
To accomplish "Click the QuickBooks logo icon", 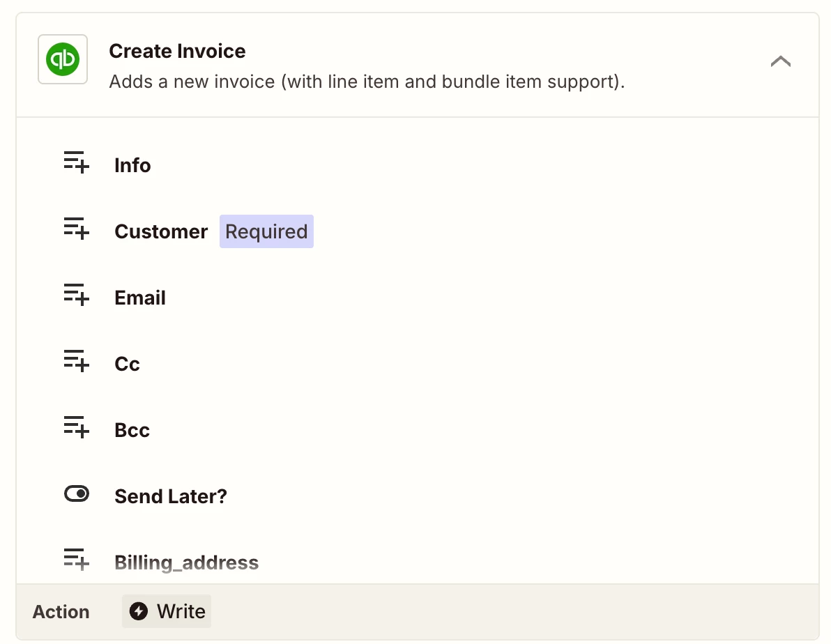I will pos(63,59).
